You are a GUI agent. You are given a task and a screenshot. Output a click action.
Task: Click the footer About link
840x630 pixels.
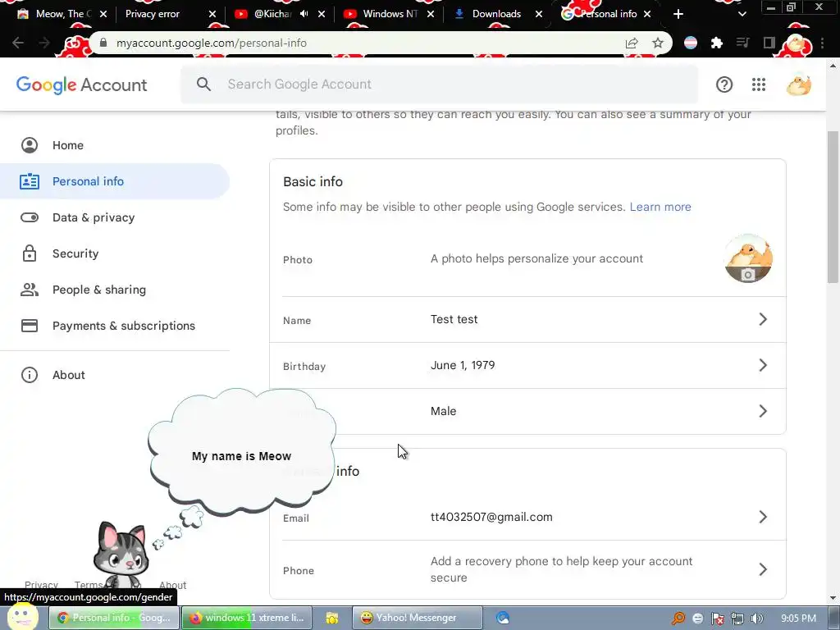pyautogui.click(x=172, y=584)
